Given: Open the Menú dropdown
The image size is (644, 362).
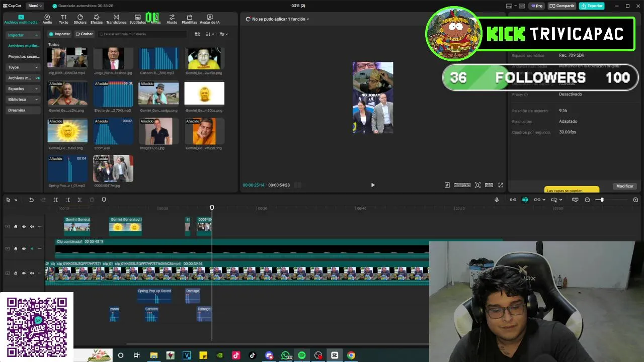Looking at the screenshot, I should (x=35, y=6).
